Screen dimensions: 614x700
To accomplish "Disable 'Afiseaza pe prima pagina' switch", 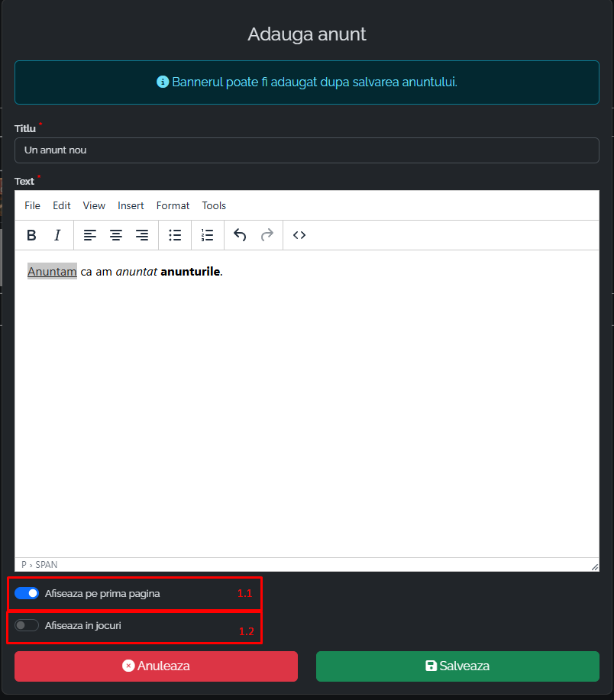I will point(27,593).
